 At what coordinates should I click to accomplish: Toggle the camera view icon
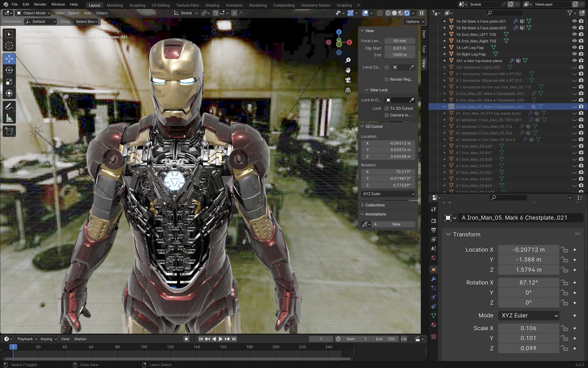[348, 80]
